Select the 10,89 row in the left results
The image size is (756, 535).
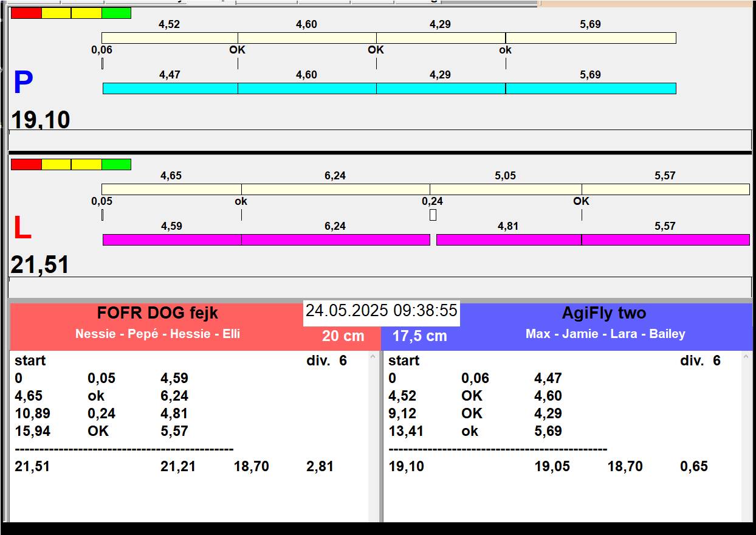click(x=33, y=413)
